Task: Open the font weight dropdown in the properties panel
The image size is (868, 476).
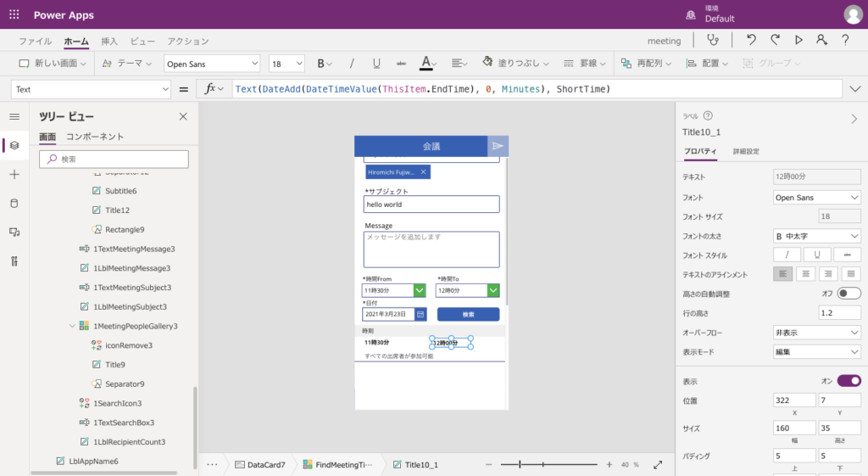Action: 817,236
